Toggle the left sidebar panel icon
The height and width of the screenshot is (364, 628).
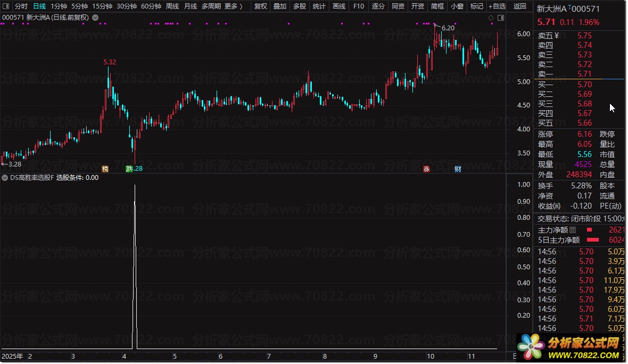coord(6,6)
